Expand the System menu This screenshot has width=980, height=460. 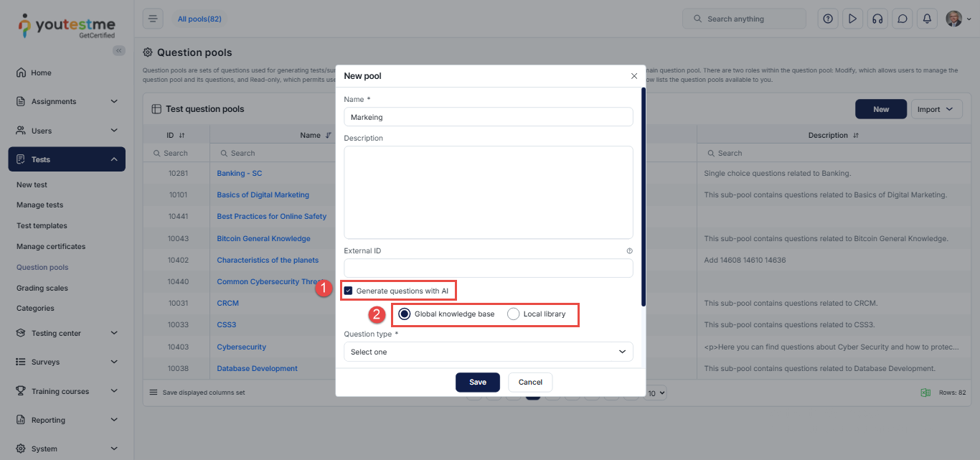click(x=67, y=449)
